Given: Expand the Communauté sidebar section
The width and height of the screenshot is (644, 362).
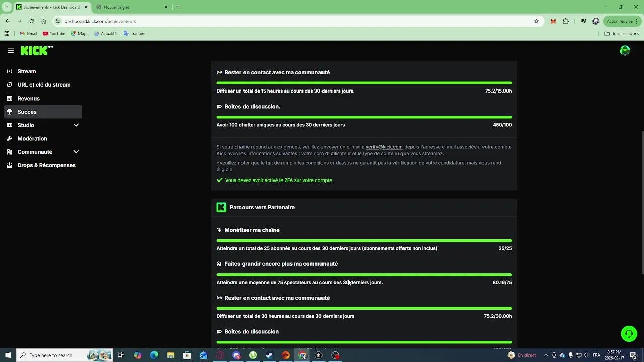Looking at the screenshot, I should coord(76,152).
